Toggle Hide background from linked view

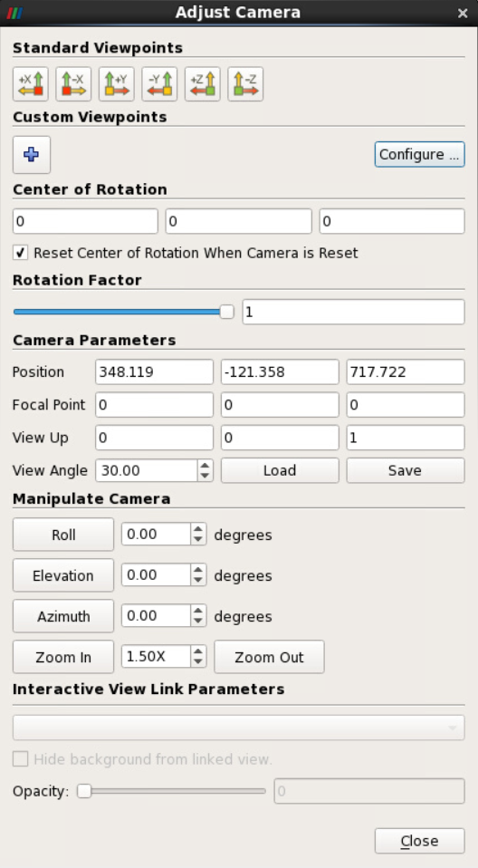pos(21,759)
